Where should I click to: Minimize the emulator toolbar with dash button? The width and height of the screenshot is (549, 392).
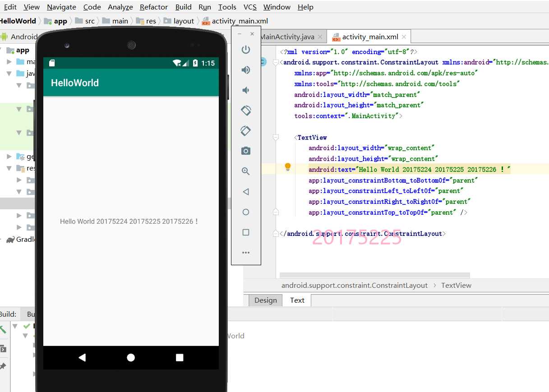240,34
